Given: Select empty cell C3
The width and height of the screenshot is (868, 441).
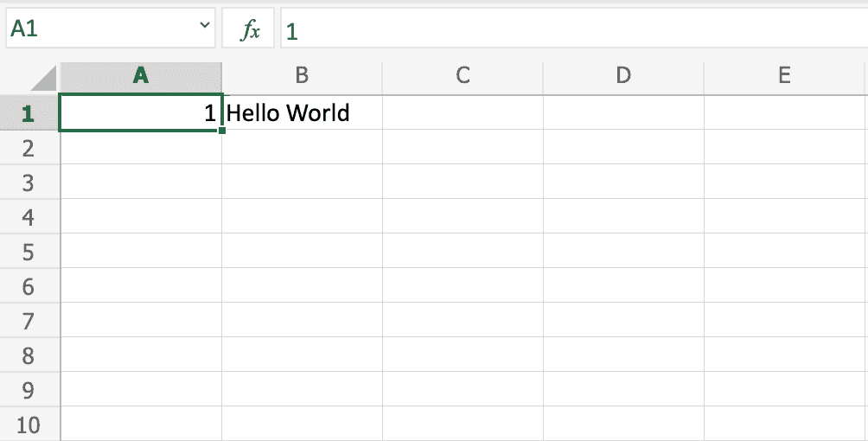Looking at the screenshot, I should tap(463, 182).
